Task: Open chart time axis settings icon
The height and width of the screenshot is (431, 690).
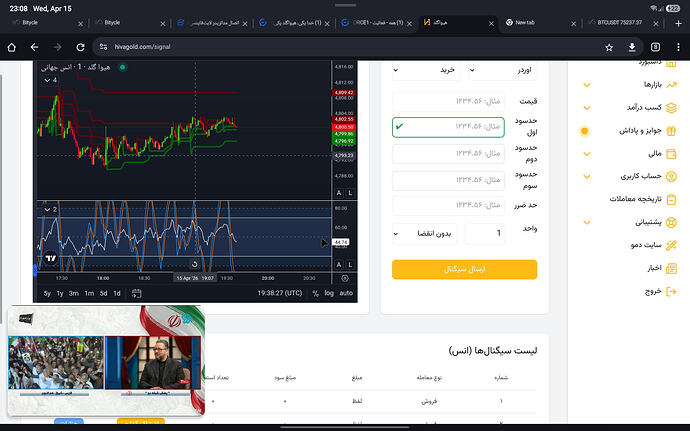Action: [345, 278]
